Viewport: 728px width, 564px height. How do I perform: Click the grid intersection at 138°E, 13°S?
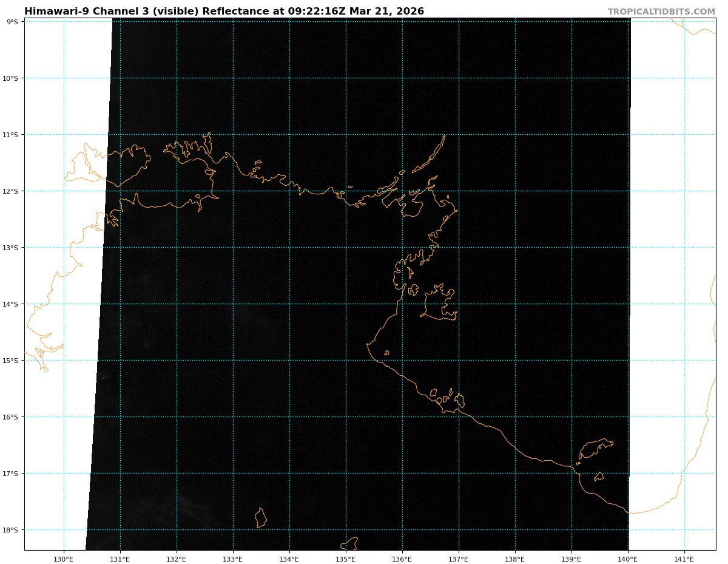[515, 248]
